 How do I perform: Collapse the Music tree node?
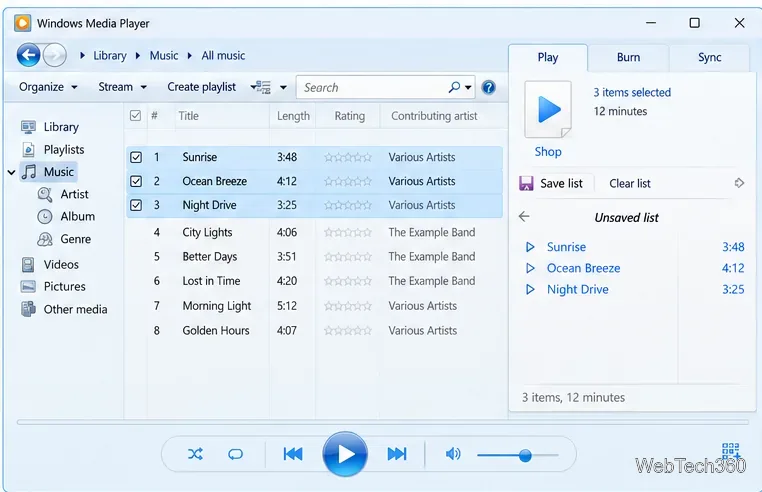pyautogui.click(x=11, y=172)
